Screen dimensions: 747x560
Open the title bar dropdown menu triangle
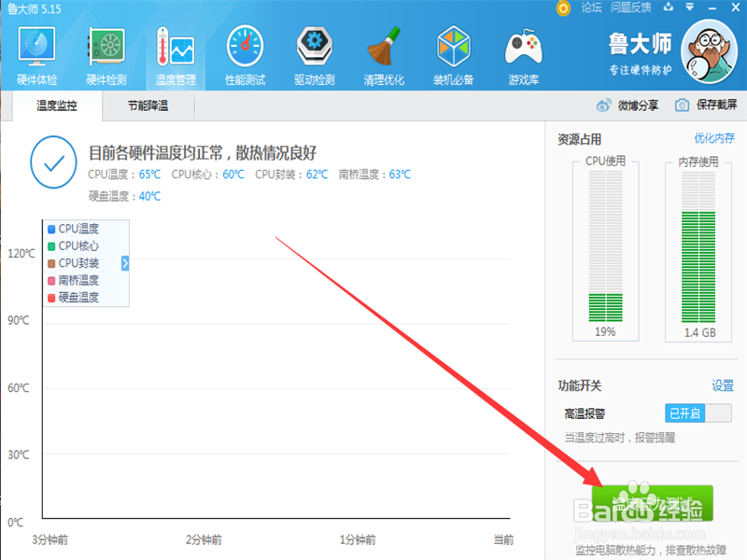[690, 7]
